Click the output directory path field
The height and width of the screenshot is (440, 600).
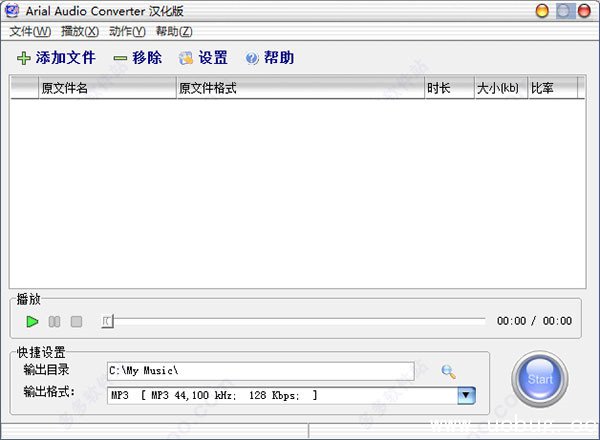260,372
